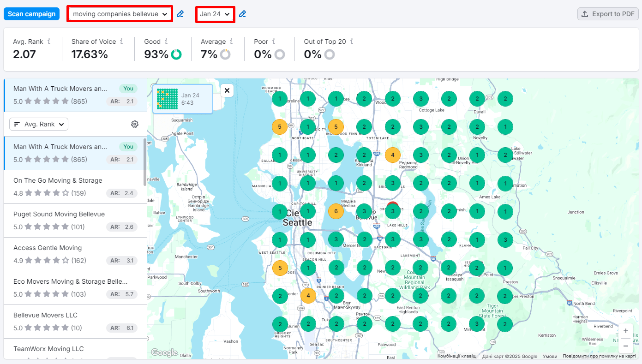Image resolution: width=642 pixels, height=364 pixels.
Task: Click green rank 1 pin near Novelty
Action: coord(505,127)
